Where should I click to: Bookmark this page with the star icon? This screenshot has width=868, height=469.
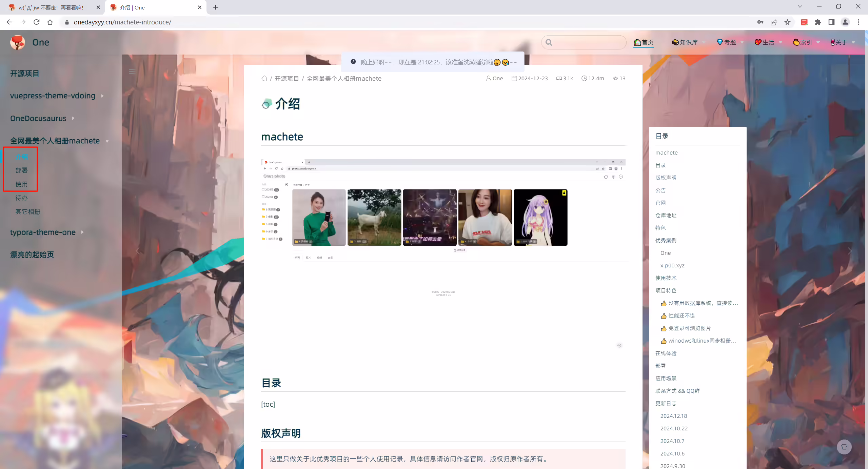[x=787, y=22]
